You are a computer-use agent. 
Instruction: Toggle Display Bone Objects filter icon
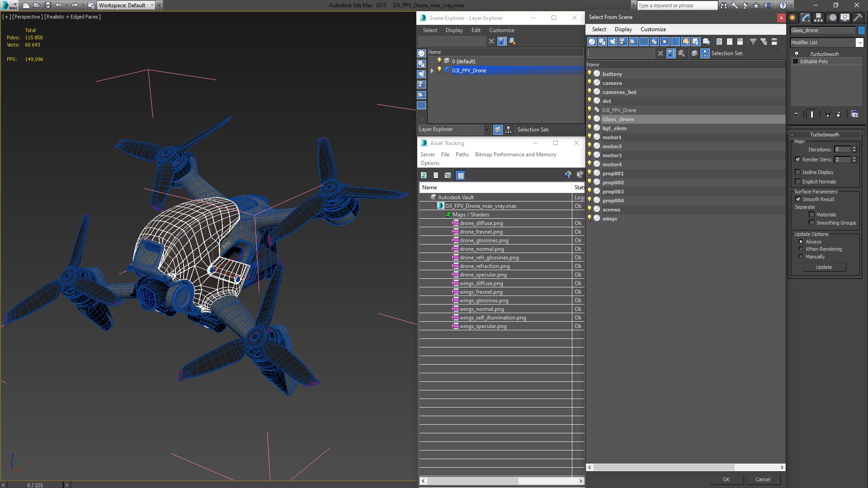coord(675,42)
